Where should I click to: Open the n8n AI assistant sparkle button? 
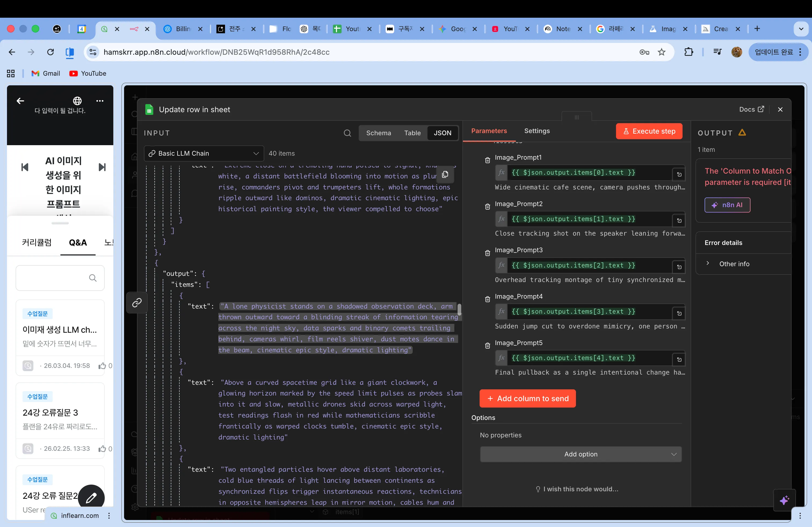point(784,500)
